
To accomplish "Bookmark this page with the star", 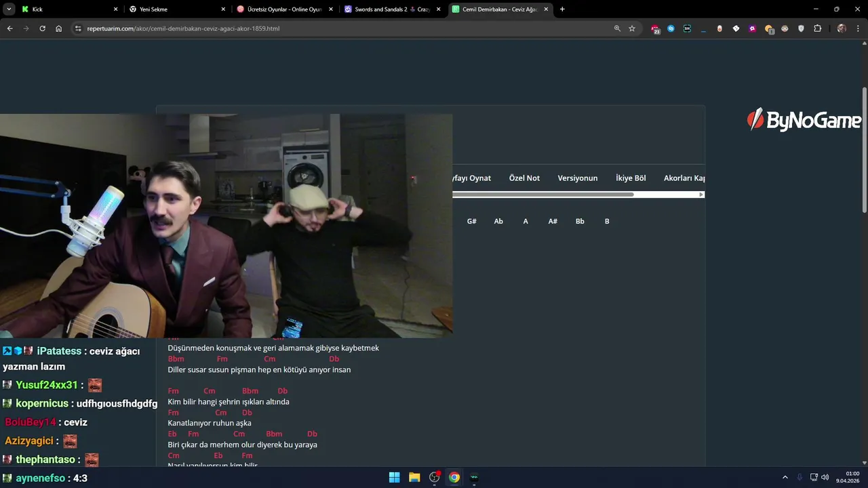I will (632, 28).
